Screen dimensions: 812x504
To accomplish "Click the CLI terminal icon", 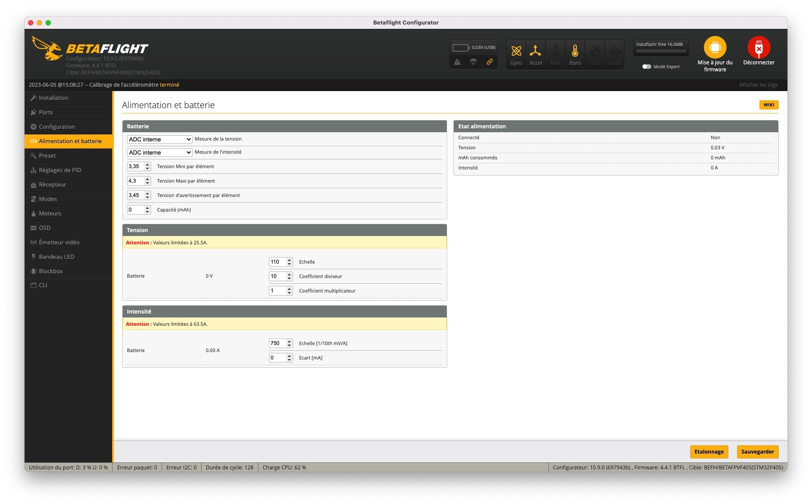I will coord(33,285).
